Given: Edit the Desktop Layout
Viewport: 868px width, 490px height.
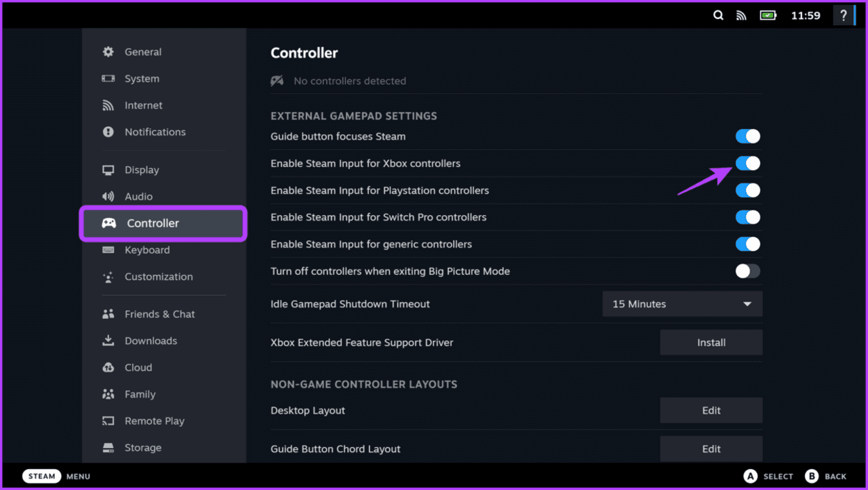Looking at the screenshot, I should [x=711, y=411].
